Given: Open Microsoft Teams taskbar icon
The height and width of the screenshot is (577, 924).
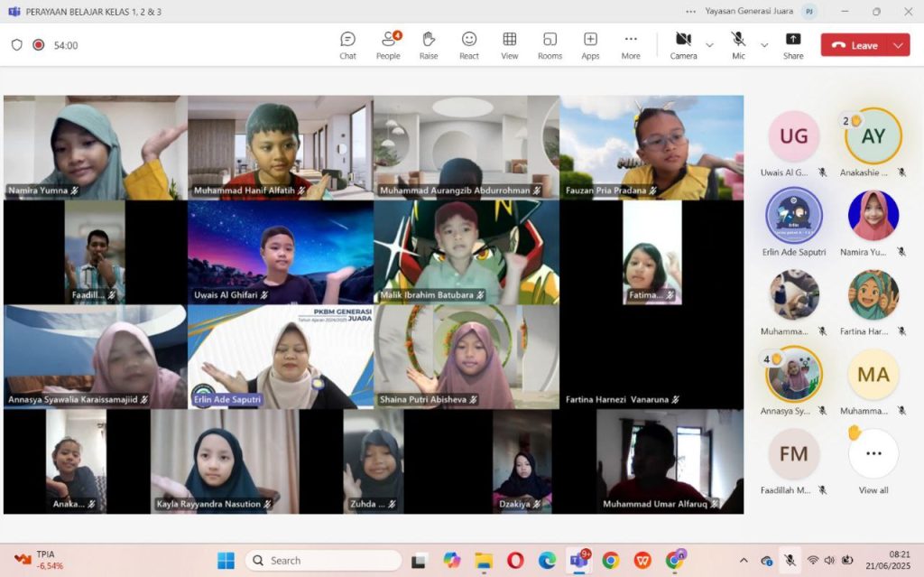Looking at the screenshot, I should [579, 560].
